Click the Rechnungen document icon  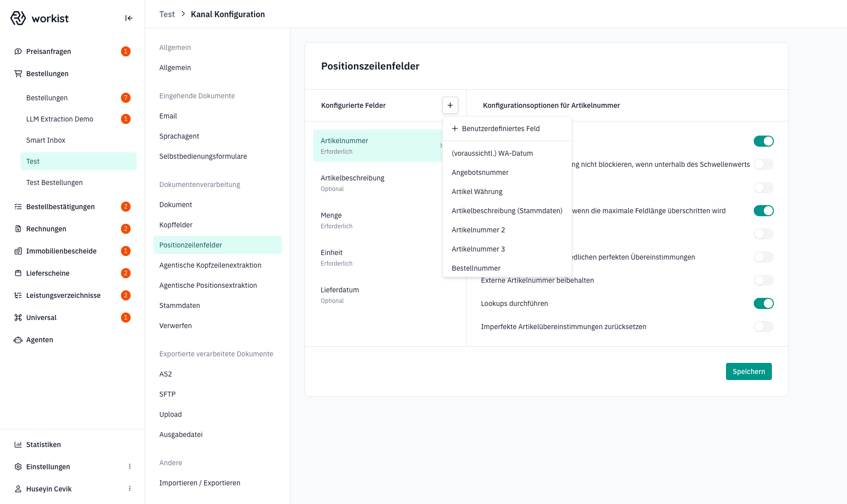(18, 229)
